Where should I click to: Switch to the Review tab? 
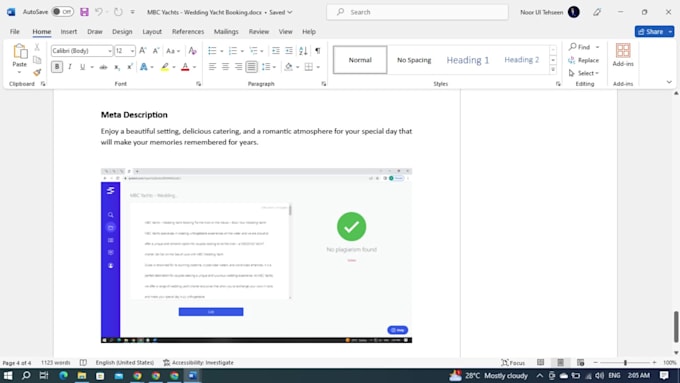tap(258, 32)
